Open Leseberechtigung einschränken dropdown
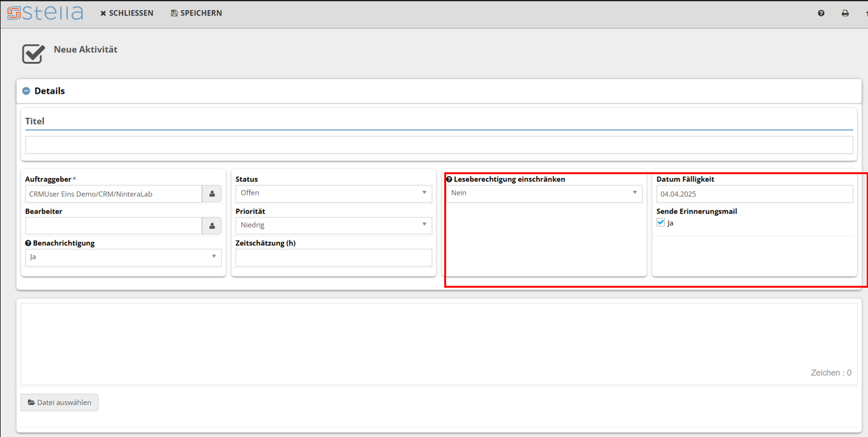The width and height of the screenshot is (868, 437). 544,193
